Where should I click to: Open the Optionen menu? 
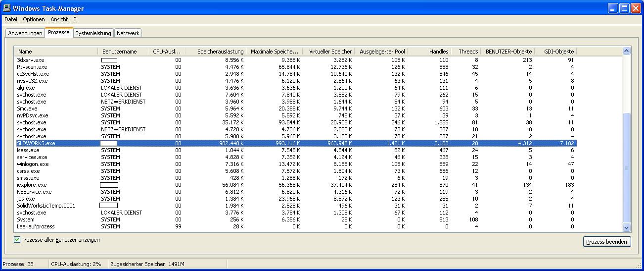coord(34,19)
